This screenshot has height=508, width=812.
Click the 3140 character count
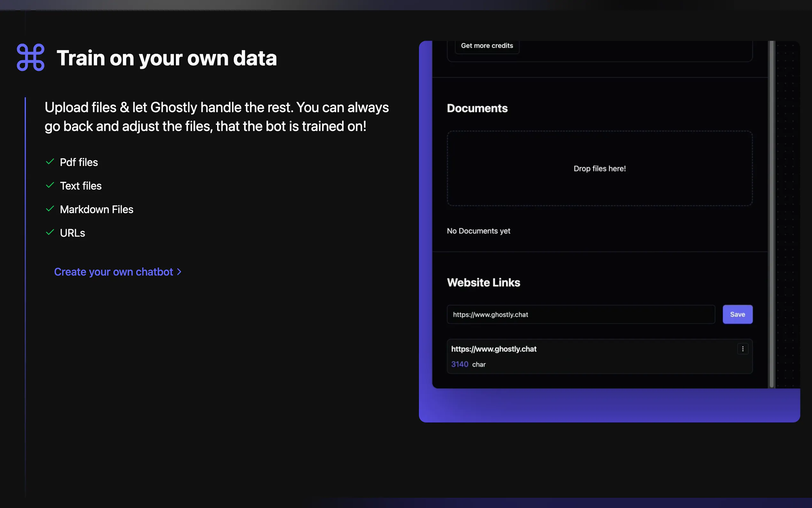[x=459, y=364]
